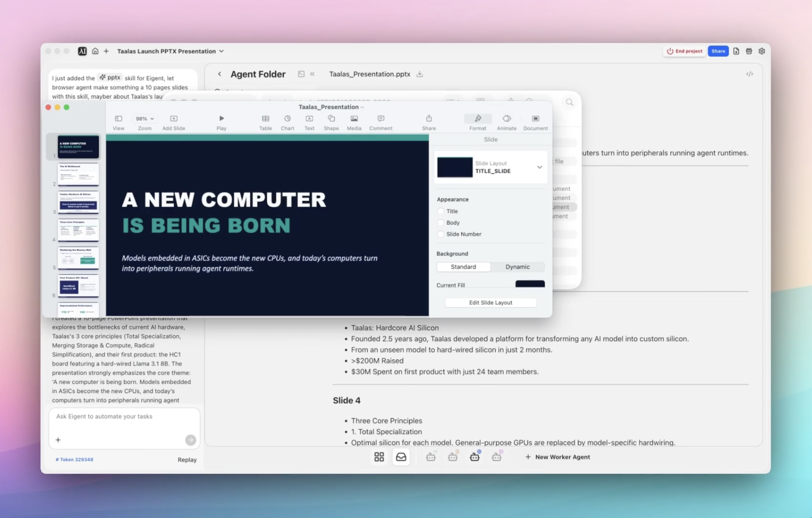Toggle the code view icon
Viewport: 812px width, 518px height.
pos(749,74)
